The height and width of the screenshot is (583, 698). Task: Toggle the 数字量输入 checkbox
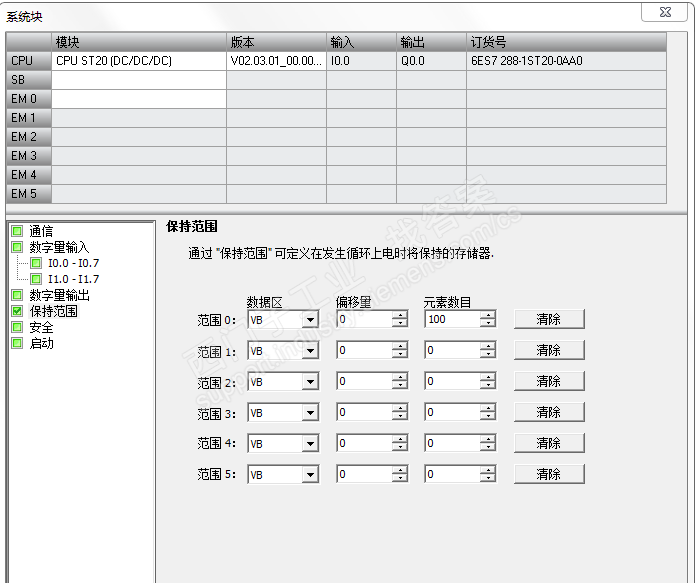coord(17,247)
